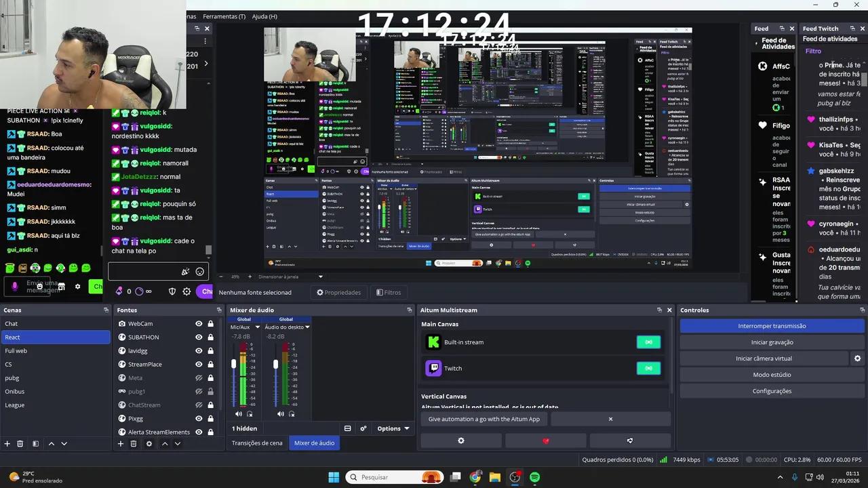
Task: Move source up in Fontes toolbar
Action: coord(164,444)
